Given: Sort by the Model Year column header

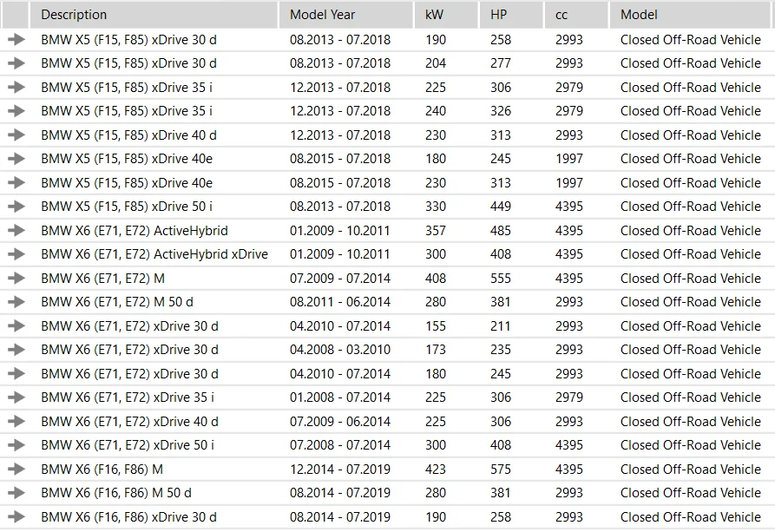Looking at the screenshot, I should tap(322, 15).
